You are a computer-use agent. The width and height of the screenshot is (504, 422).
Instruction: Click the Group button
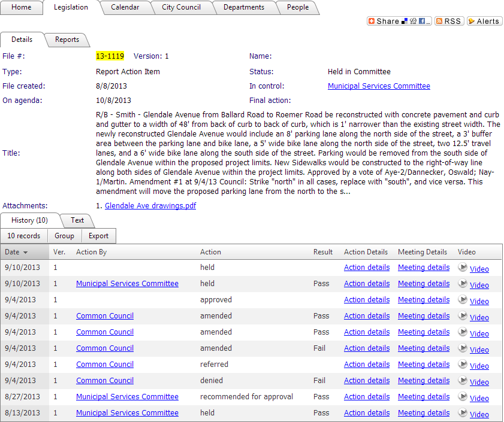click(x=64, y=236)
